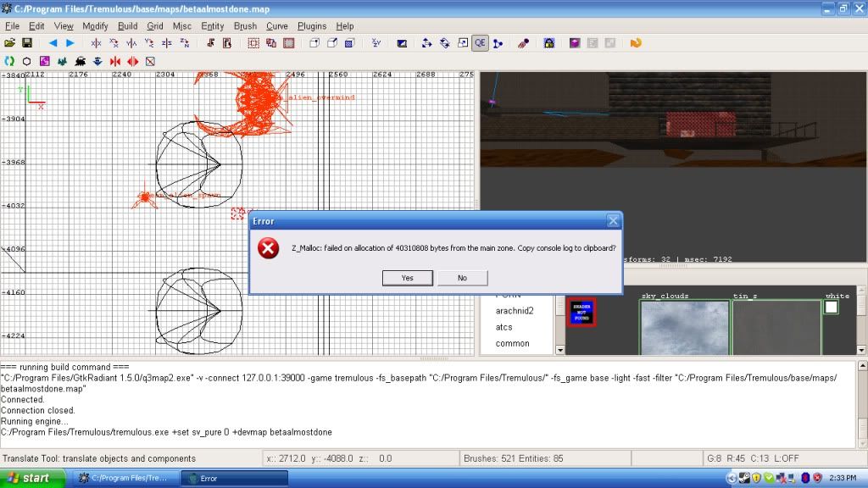Open the File menu
Viewport: 868px width, 488px height.
tap(12, 26)
